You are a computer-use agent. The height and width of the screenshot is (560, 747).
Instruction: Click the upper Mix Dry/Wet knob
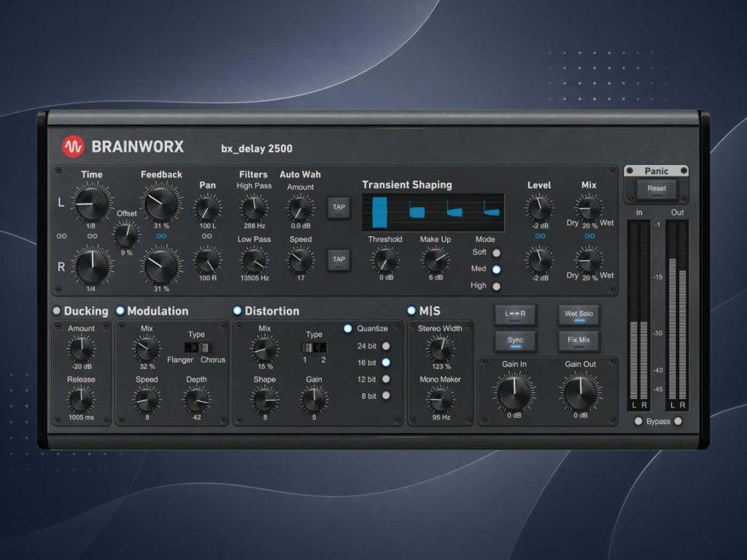coord(589,208)
